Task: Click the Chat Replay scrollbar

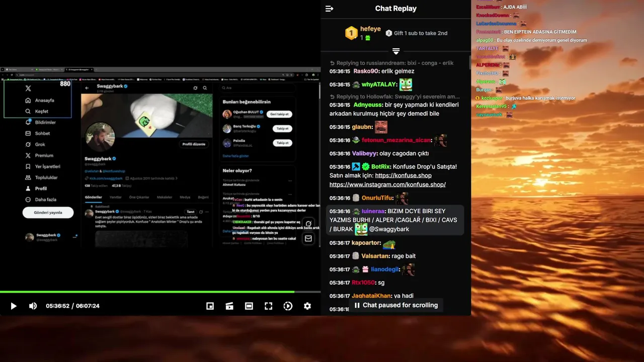Action: (x=470, y=63)
